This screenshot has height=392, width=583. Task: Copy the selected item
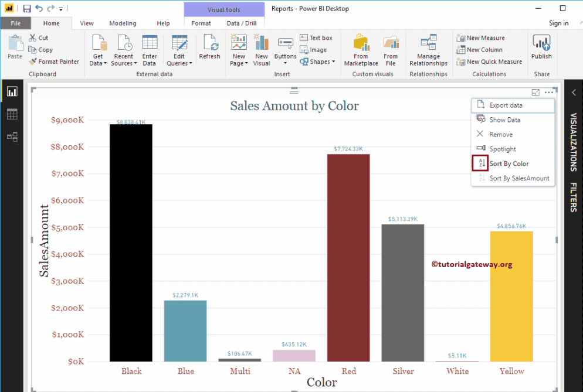41,49
